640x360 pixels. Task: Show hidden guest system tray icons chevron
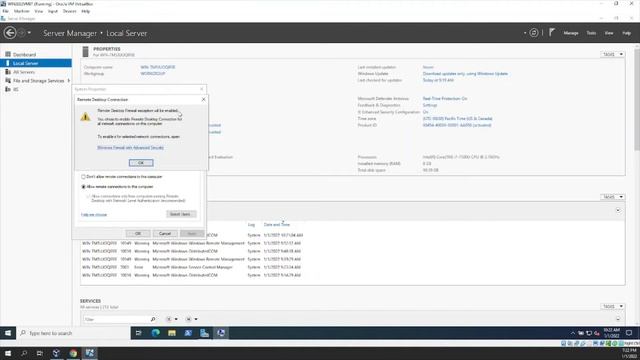tap(573, 333)
